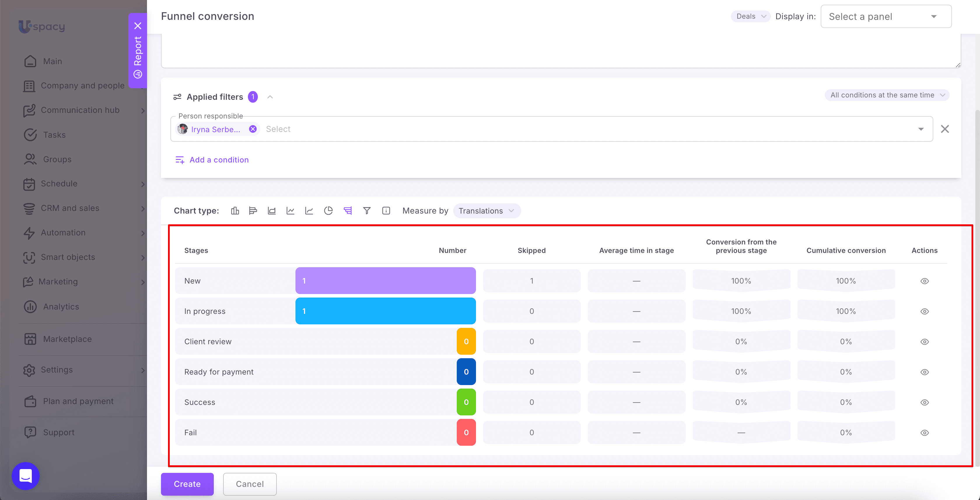Open the chat support bubble icon
The height and width of the screenshot is (500, 980).
(25, 476)
